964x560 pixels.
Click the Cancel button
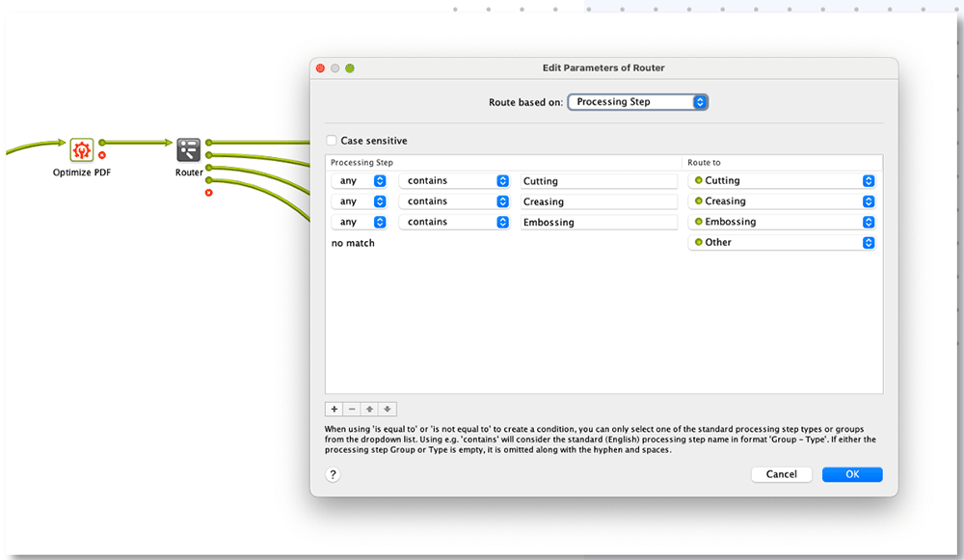pyautogui.click(x=781, y=474)
